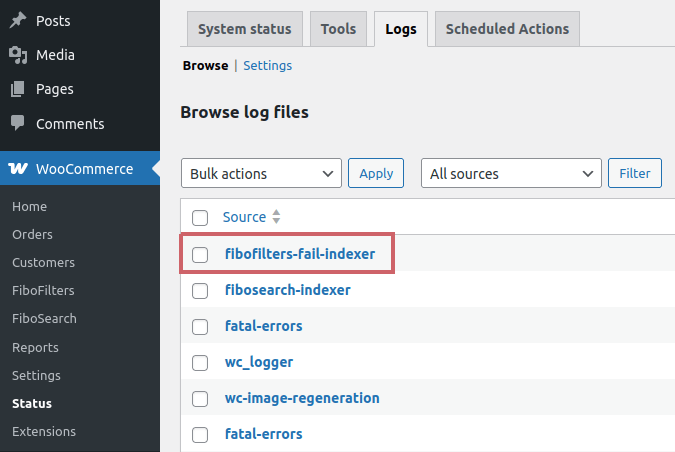The height and width of the screenshot is (452, 675).
Task: Open the fibofilters-fail-indexer log file
Action: [x=300, y=254]
